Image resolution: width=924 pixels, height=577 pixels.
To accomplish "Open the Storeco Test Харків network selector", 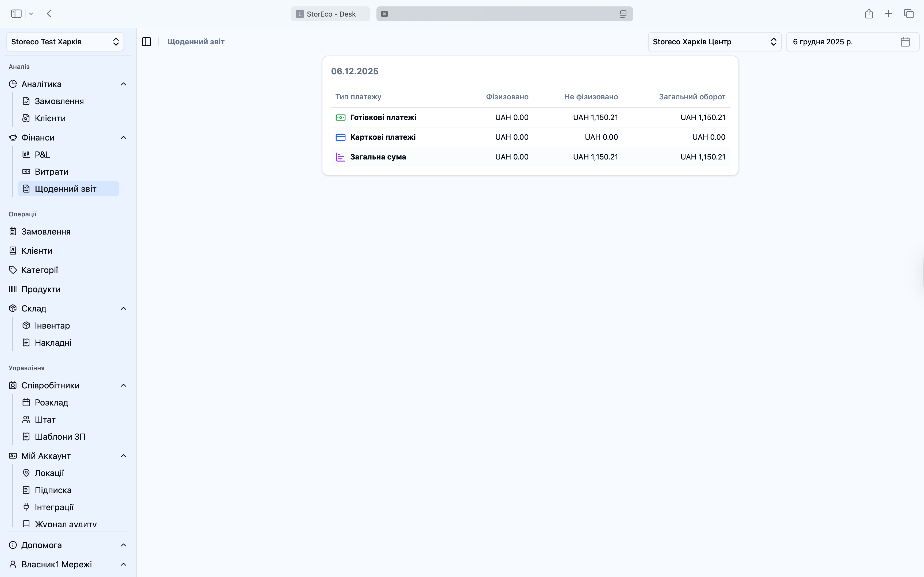I will (x=65, y=42).
